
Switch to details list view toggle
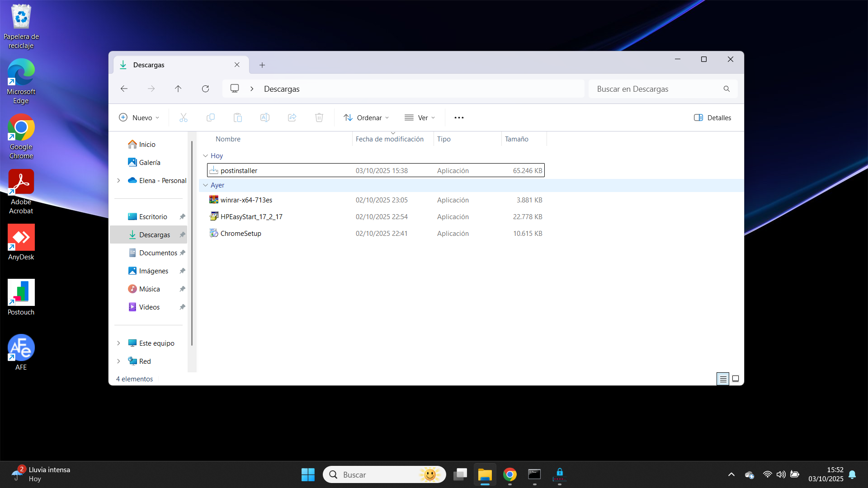pos(723,379)
